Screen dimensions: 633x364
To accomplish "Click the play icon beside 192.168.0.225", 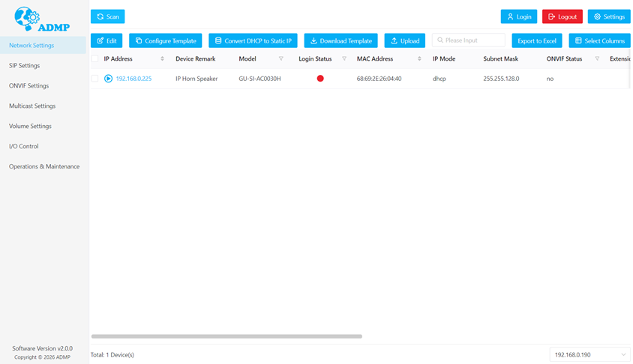I will coord(108,79).
